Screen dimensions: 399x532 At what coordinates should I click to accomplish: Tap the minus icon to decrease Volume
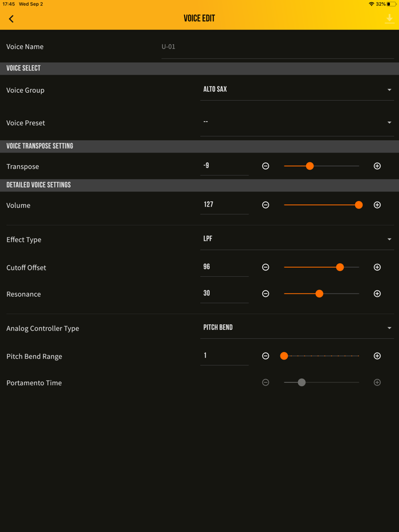tap(265, 204)
